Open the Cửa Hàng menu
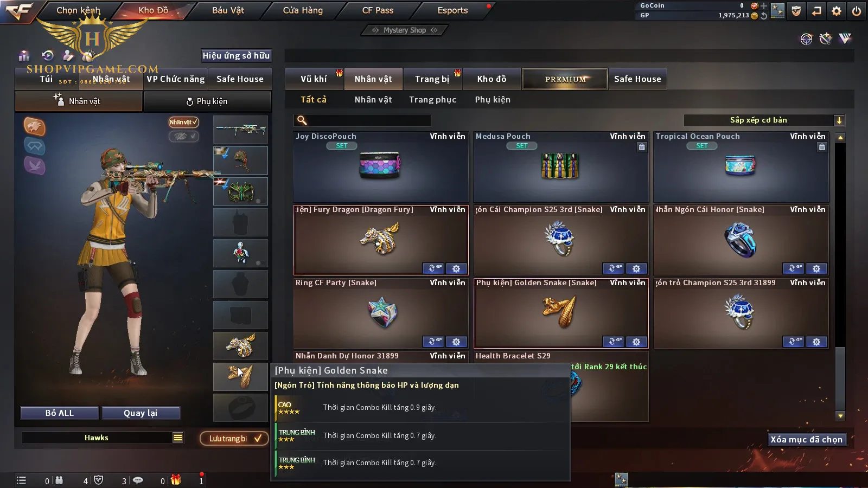Screen dimensions: 868x488 303,10
